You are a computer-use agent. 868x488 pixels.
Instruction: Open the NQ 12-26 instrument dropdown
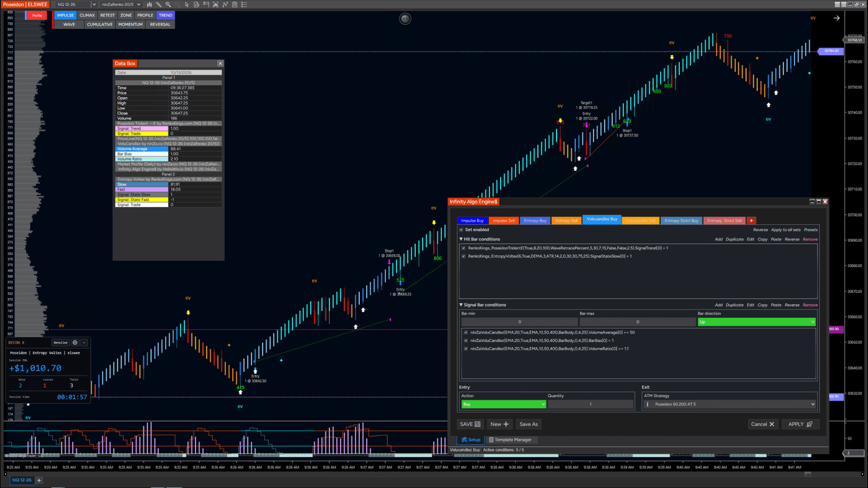(x=76, y=5)
